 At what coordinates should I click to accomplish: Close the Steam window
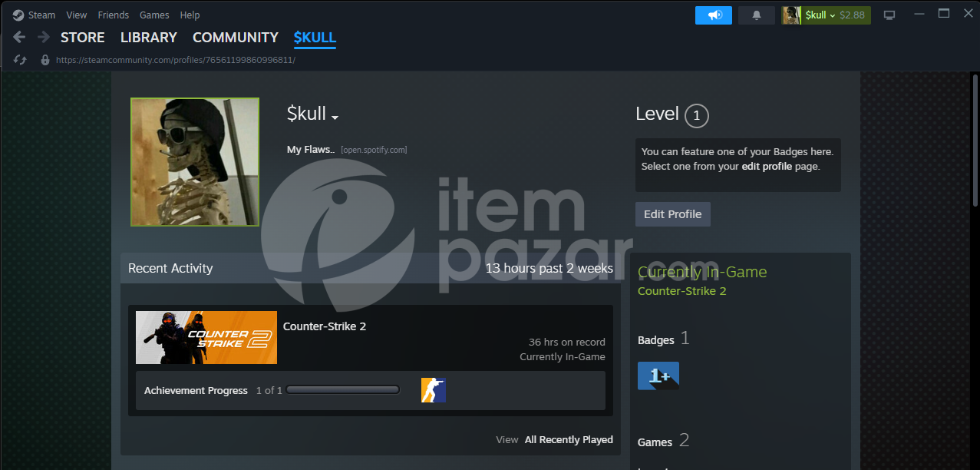[x=967, y=14]
